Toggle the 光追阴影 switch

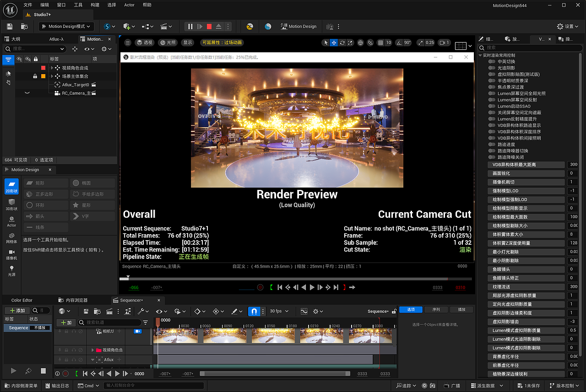(492, 68)
